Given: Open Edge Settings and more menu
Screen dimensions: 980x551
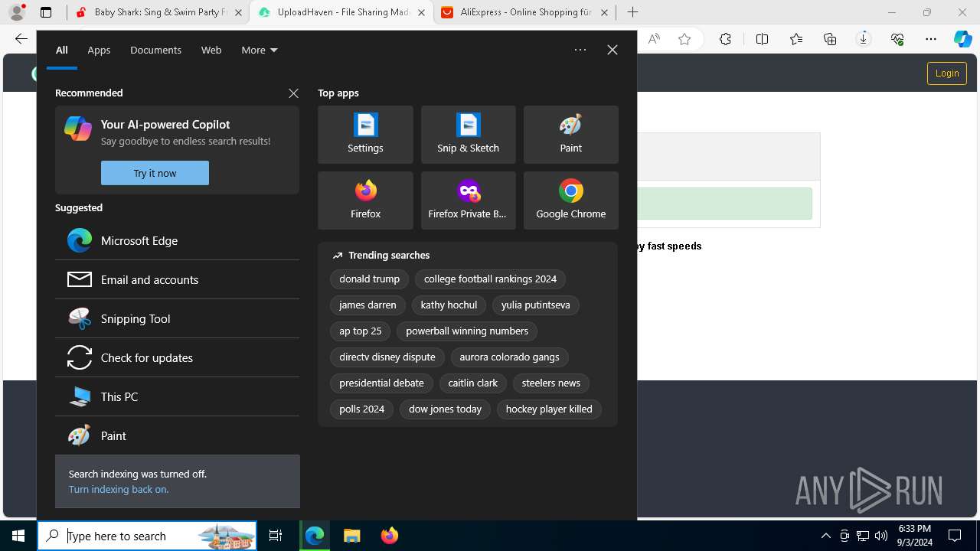Looking at the screenshot, I should click(930, 39).
